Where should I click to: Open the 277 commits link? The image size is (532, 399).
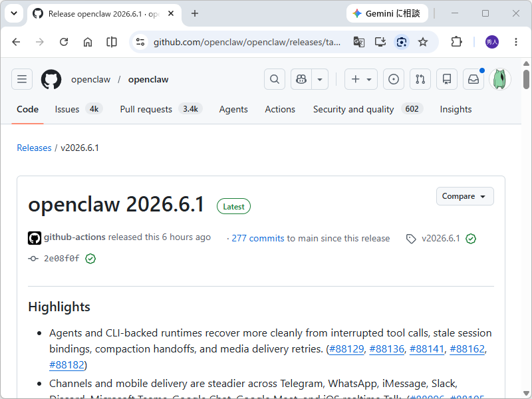257,238
